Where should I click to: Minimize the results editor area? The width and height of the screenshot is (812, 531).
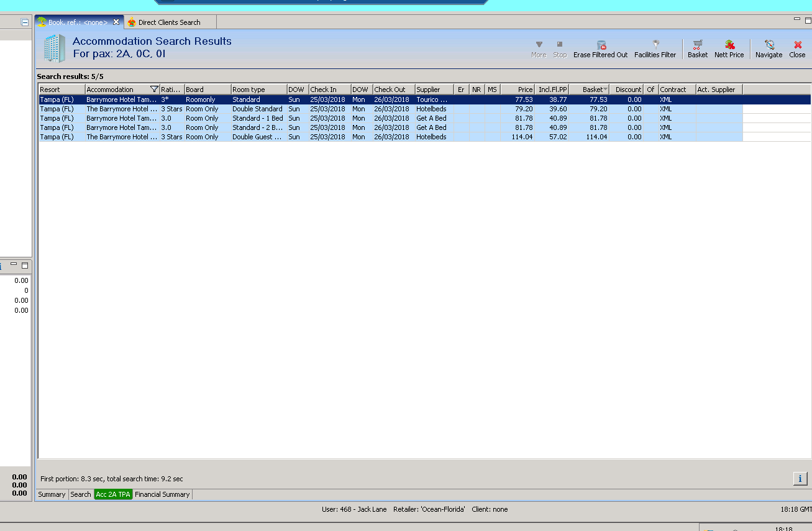797,20
